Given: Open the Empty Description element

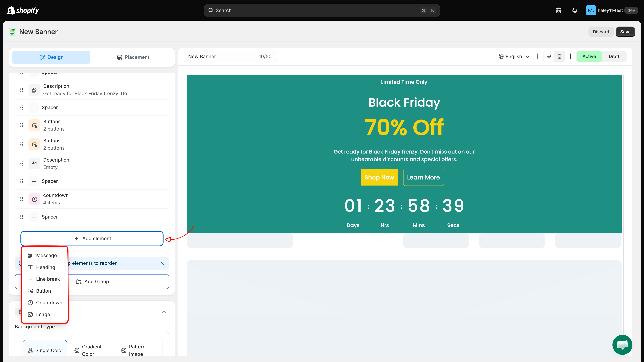Looking at the screenshot, I should coord(92,164).
